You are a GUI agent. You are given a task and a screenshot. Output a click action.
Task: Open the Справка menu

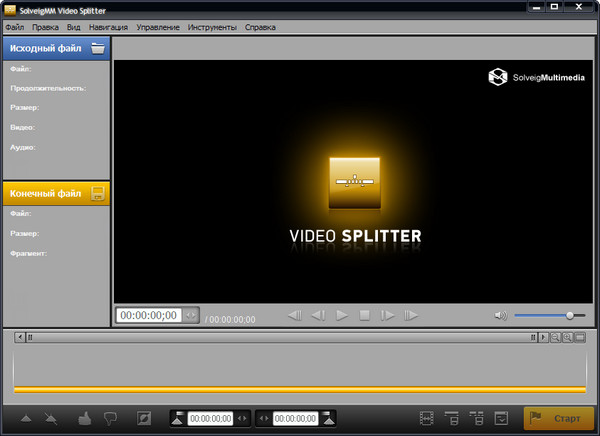pyautogui.click(x=260, y=27)
